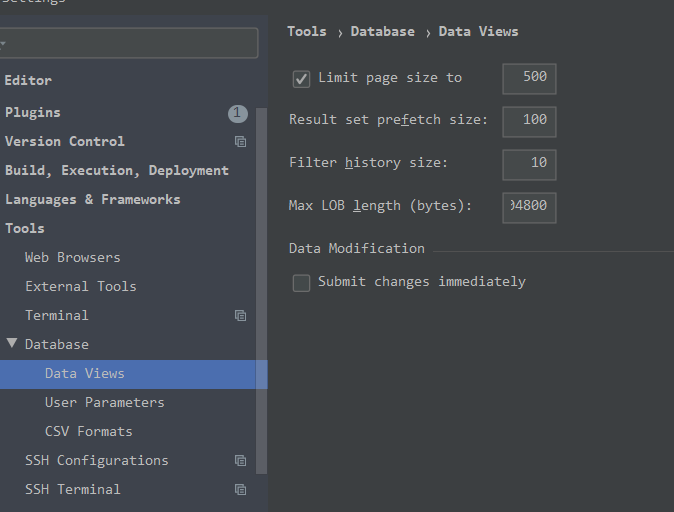
Task: Open CSV Formats settings page
Action: (x=89, y=431)
